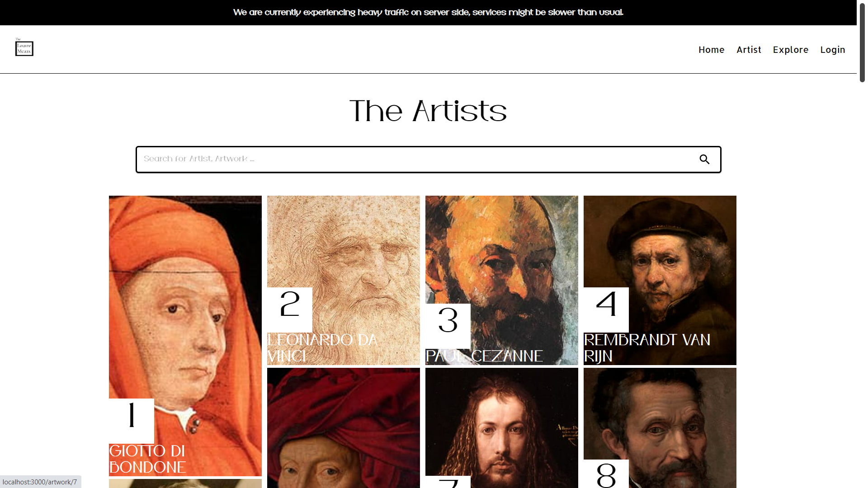Open the Home menu item
Image resolution: width=868 pixels, height=488 pixels.
[x=711, y=50]
